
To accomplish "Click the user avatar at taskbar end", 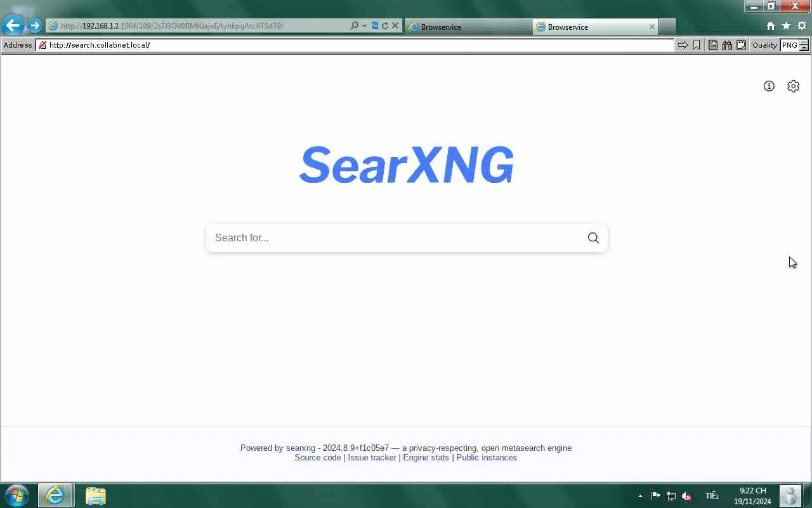I will coord(790,496).
